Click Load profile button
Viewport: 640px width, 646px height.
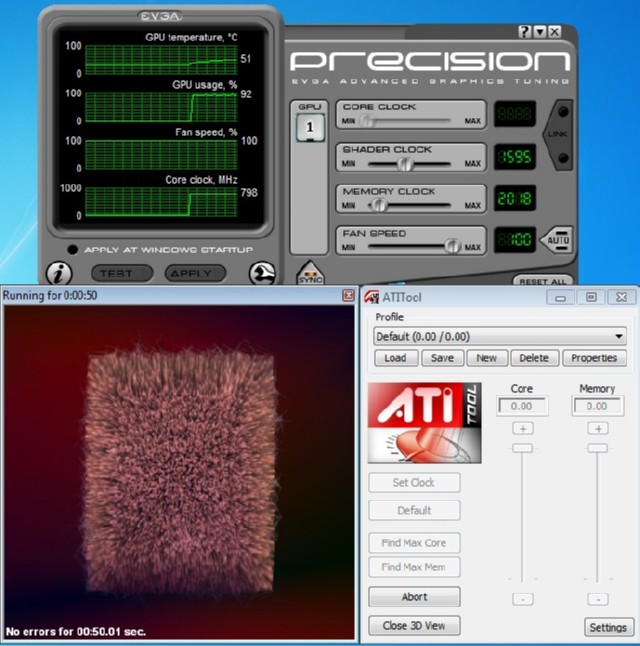point(396,358)
